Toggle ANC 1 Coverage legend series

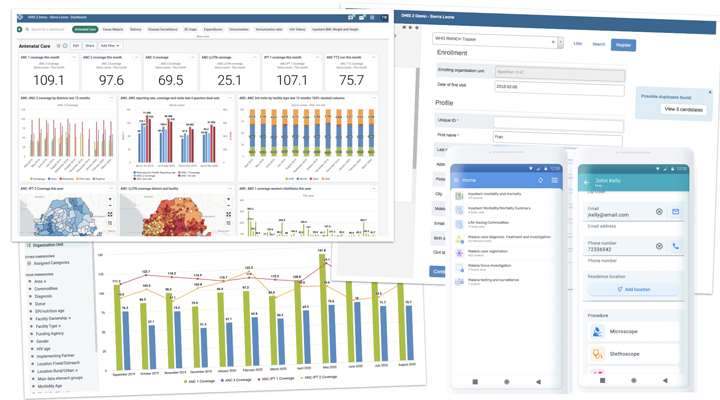coord(205,381)
